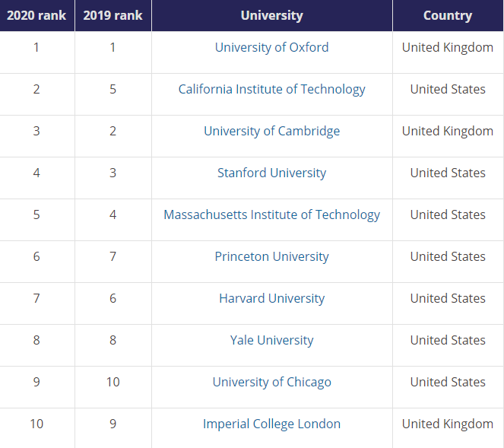The image size is (504, 448).
Task: Click the Imperial College London link
Action: point(271,424)
